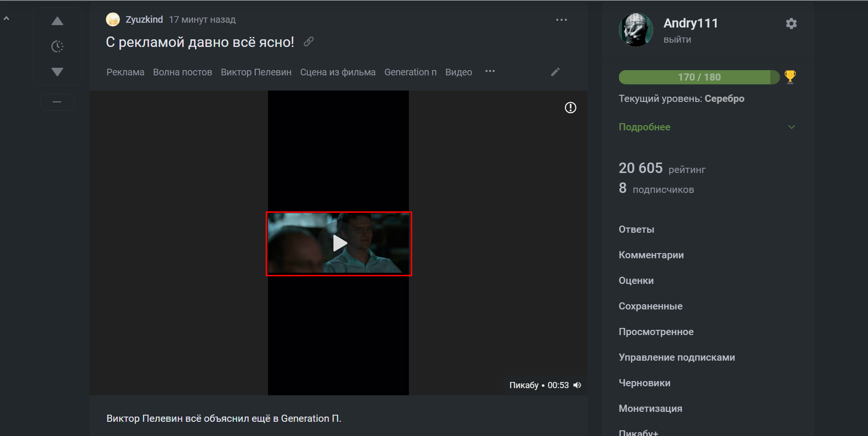This screenshot has width=868, height=436.
Task: Click the 'Пикабу • 00:53' video label
Action: [539, 385]
